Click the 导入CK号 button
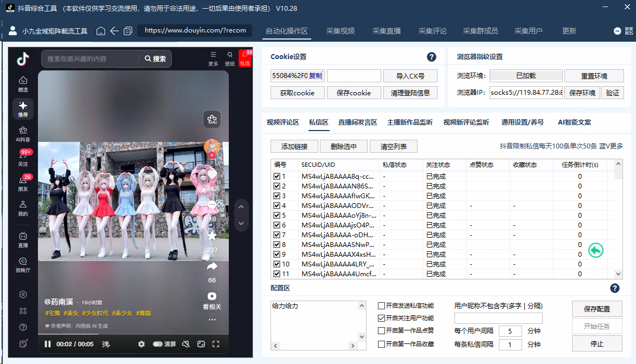Image resolution: width=636 pixels, height=364 pixels. [x=410, y=76]
